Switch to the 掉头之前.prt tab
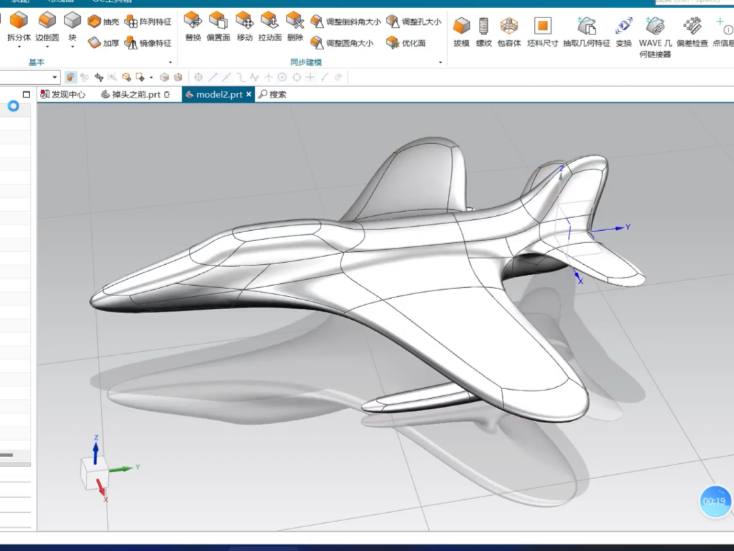Screen dimensions: 734x551 (x=135, y=94)
